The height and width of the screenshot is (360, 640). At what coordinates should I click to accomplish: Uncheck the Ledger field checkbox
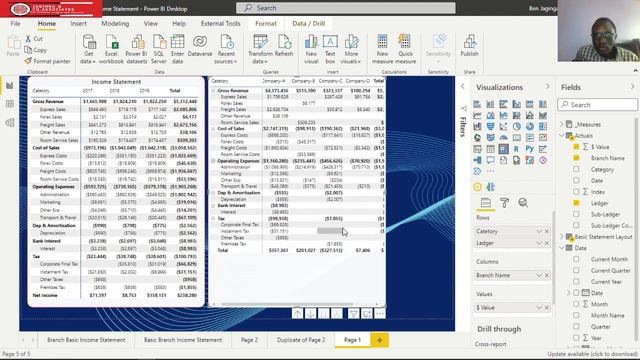click(576, 203)
